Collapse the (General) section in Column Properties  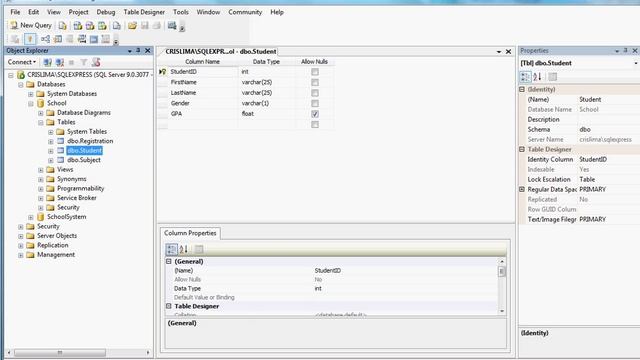coord(169,261)
